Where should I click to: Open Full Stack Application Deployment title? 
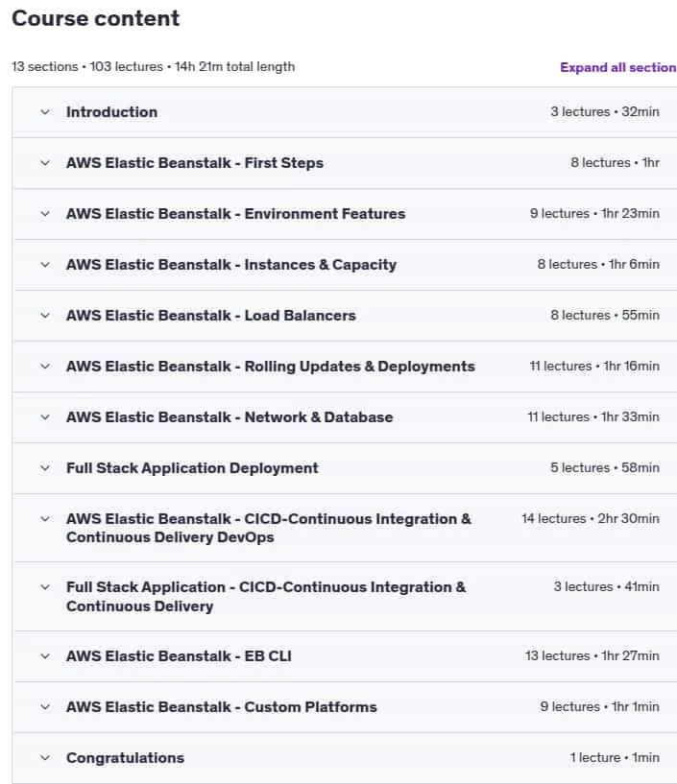(192, 468)
